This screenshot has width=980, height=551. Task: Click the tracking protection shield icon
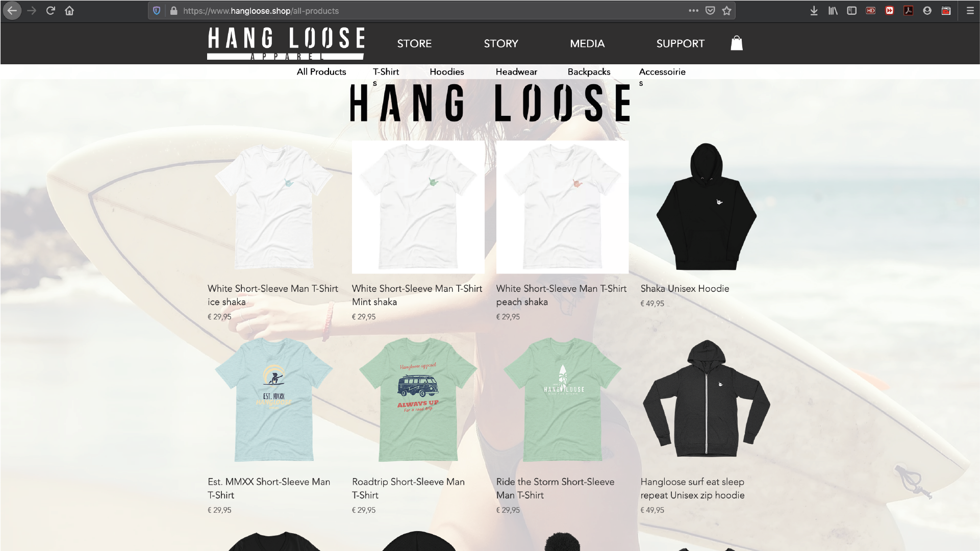pos(157,11)
